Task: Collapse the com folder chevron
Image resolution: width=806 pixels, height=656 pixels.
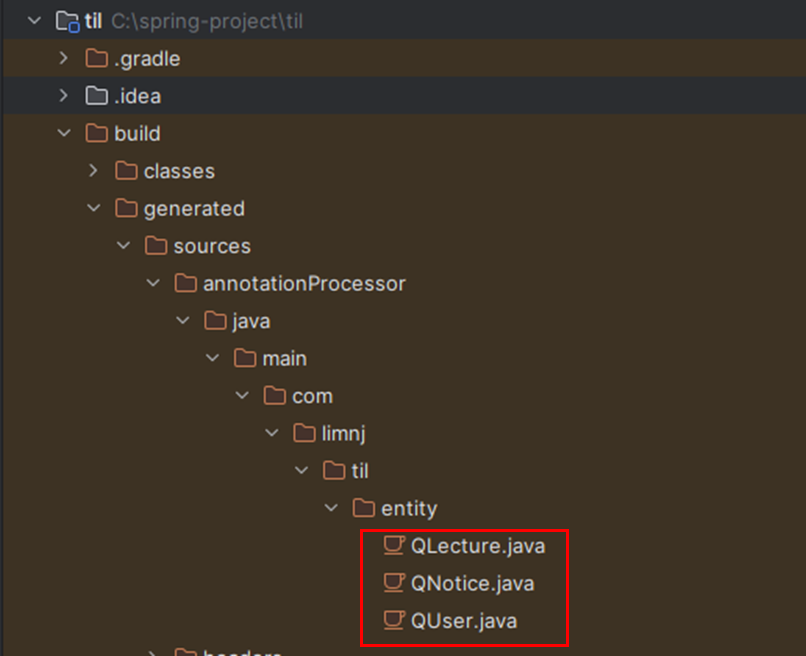Action: pyautogui.click(x=242, y=396)
